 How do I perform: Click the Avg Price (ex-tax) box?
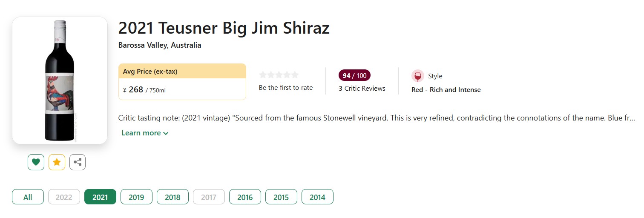[182, 82]
